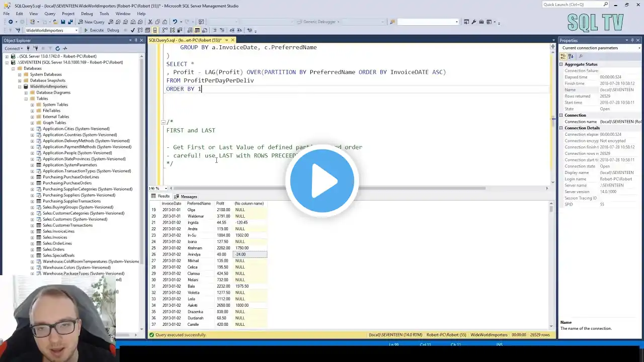This screenshot has height=362, width=644.
Task: Expand the Sales.Orders table node
Action: pos(32,249)
